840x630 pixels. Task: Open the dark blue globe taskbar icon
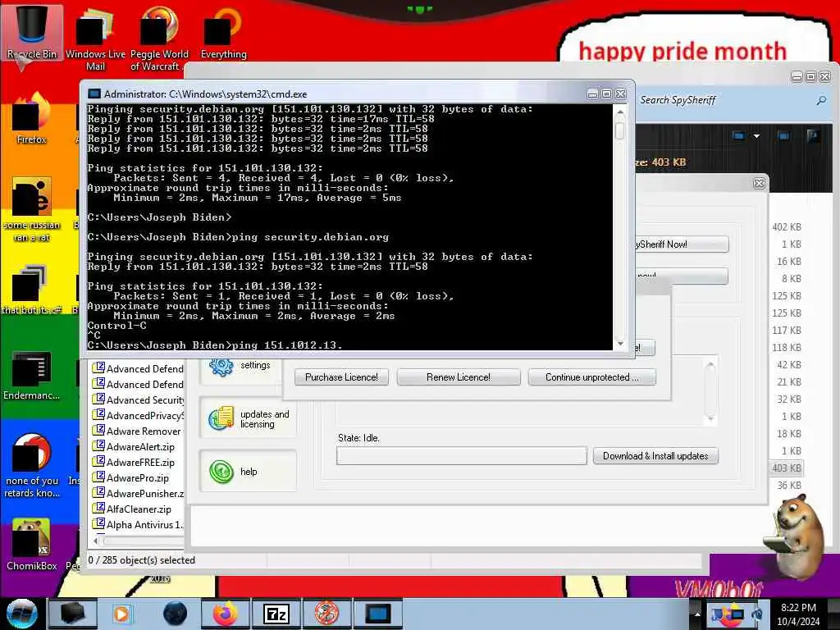(176, 614)
